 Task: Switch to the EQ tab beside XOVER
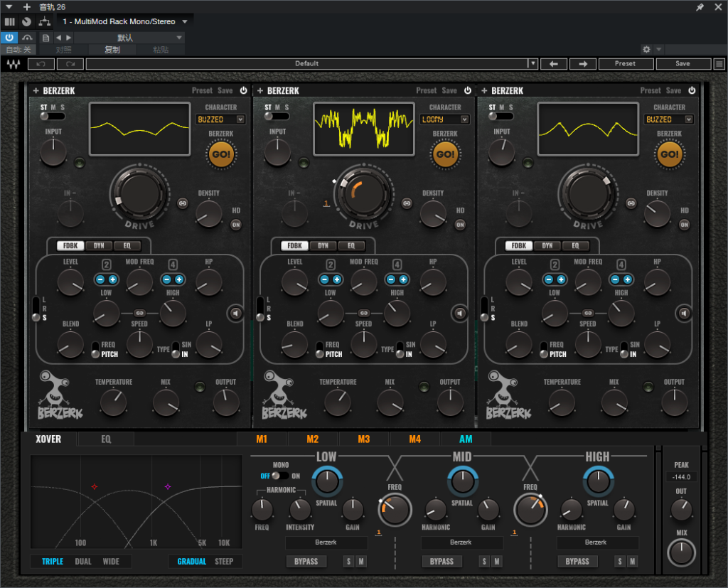106,439
